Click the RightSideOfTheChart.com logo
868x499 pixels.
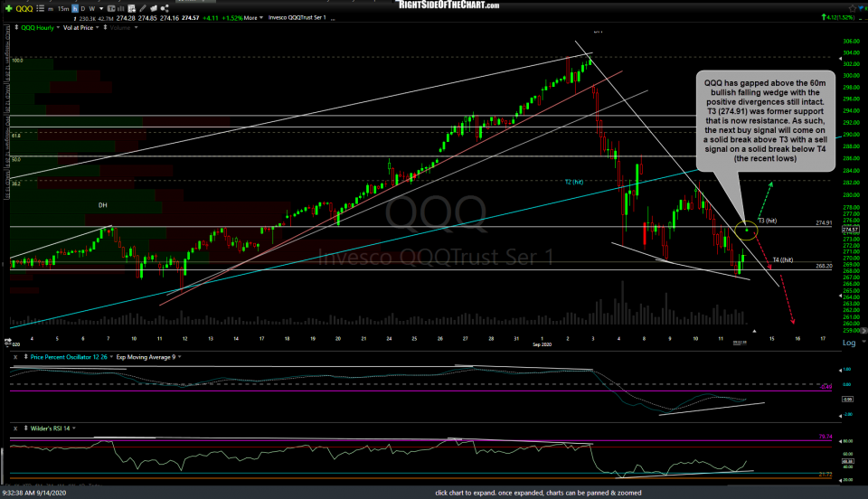pyautogui.click(x=449, y=5)
